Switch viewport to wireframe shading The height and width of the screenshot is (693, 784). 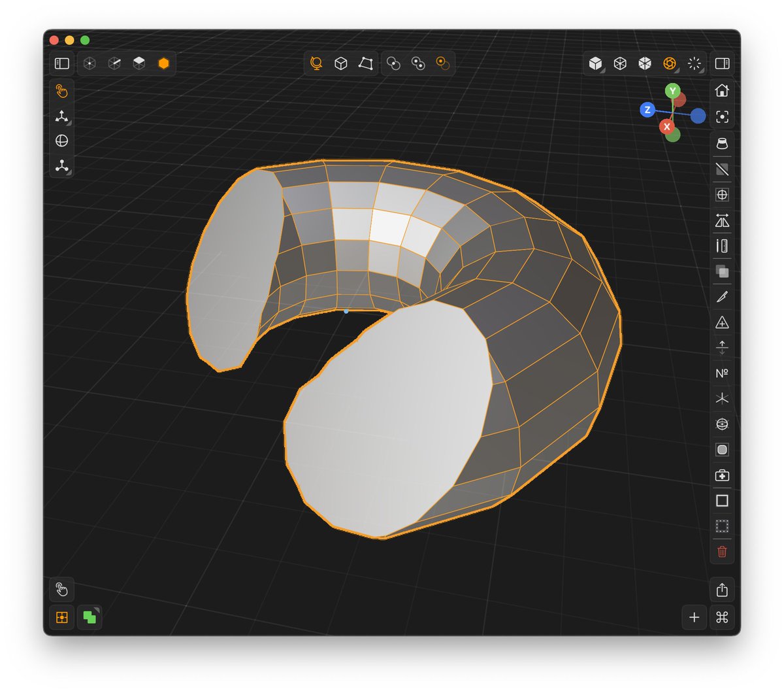pyautogui.click(x=620, y=63)
